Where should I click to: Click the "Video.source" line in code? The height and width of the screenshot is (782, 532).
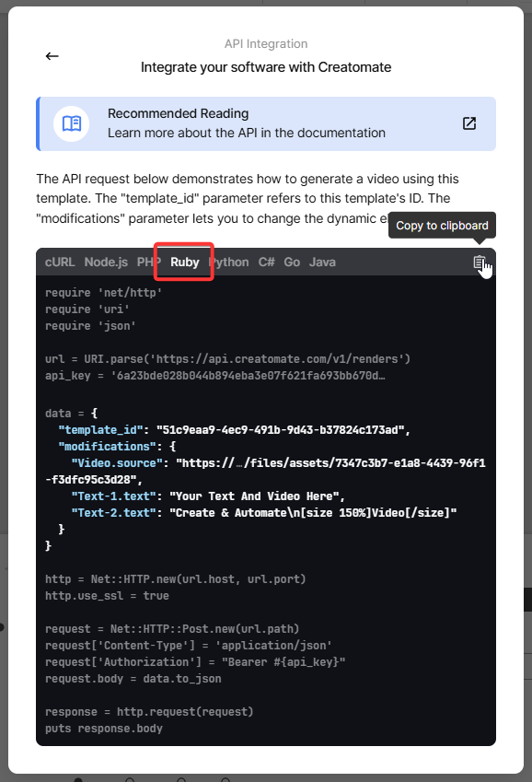[265, 472]
